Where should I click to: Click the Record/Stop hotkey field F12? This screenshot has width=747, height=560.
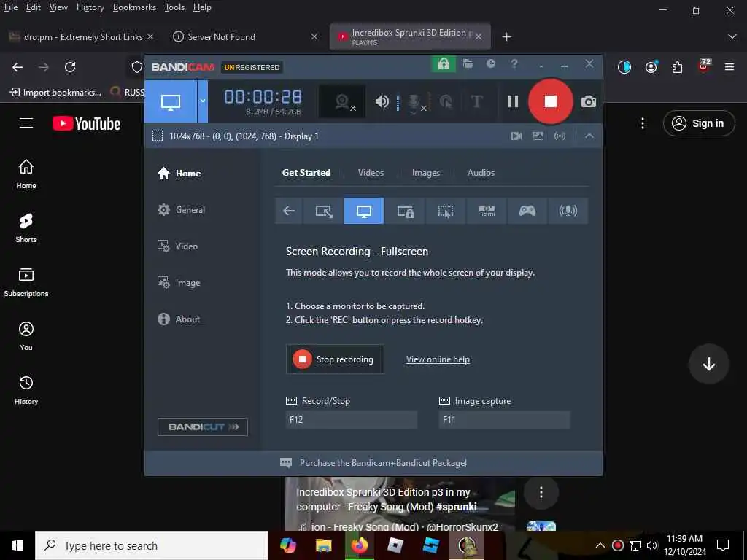point(352,419)
